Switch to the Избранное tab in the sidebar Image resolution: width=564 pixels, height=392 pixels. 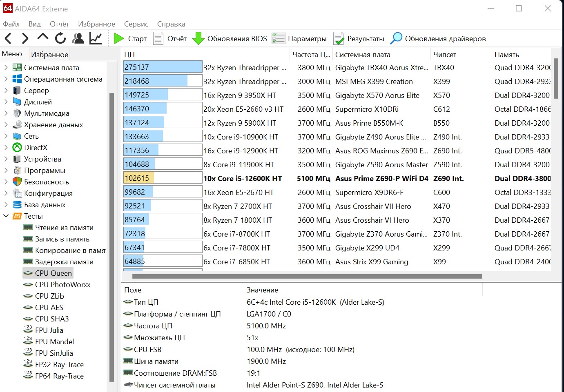[x=49, y=54]
